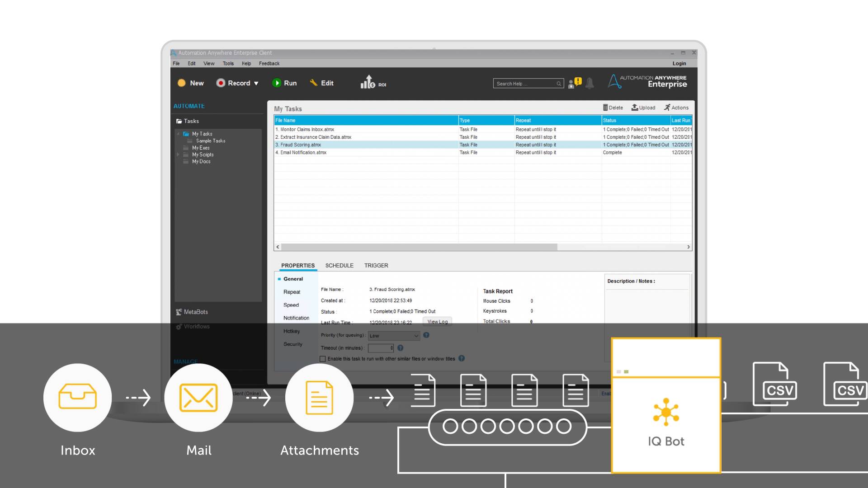Select General in properties list

(293, 279)
